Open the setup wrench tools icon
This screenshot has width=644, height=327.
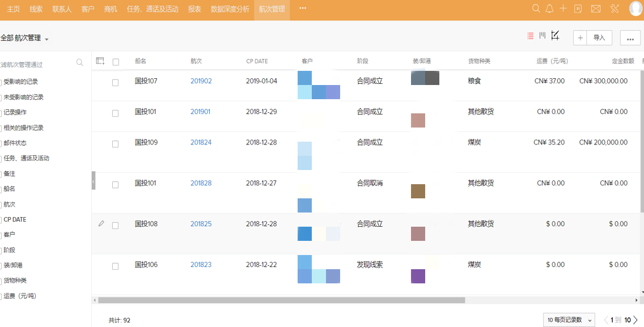point(615,9)
